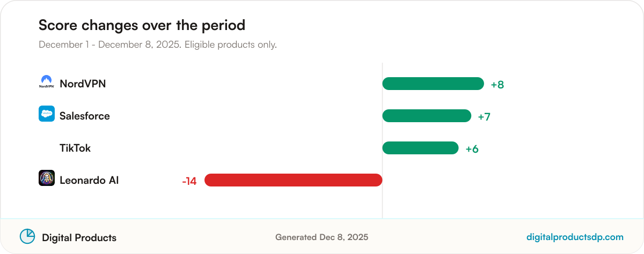Click the +6 score change label
Screen dimensions: 644x254
pyautogui.click(x=472, y=149)
